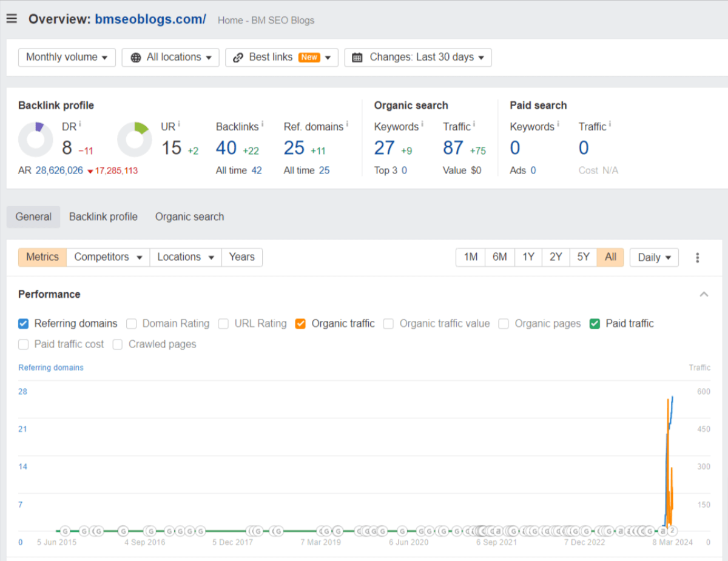Set the chart range to 1M
This screenshot has height=561, width=728.
coord(471,257)
